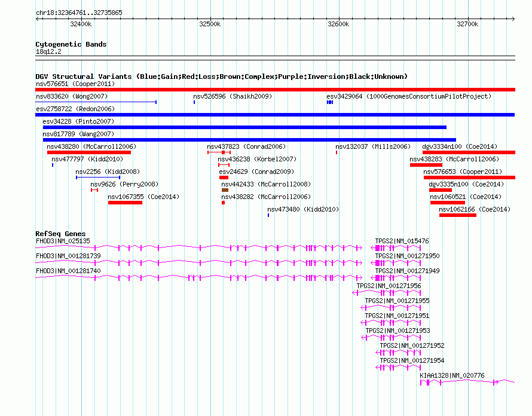
Task: Open esv34228 (Pinto2007) variant label
Action: (78, 121)
